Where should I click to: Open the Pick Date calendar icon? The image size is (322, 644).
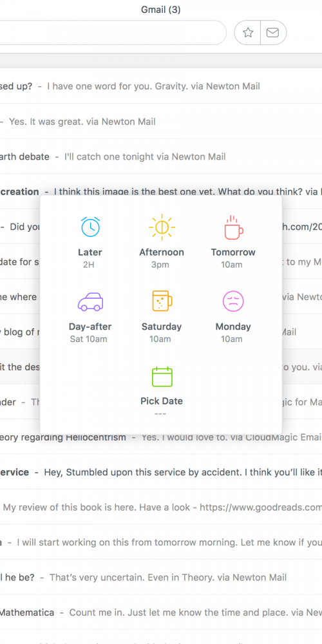click(x=162, y=377)
